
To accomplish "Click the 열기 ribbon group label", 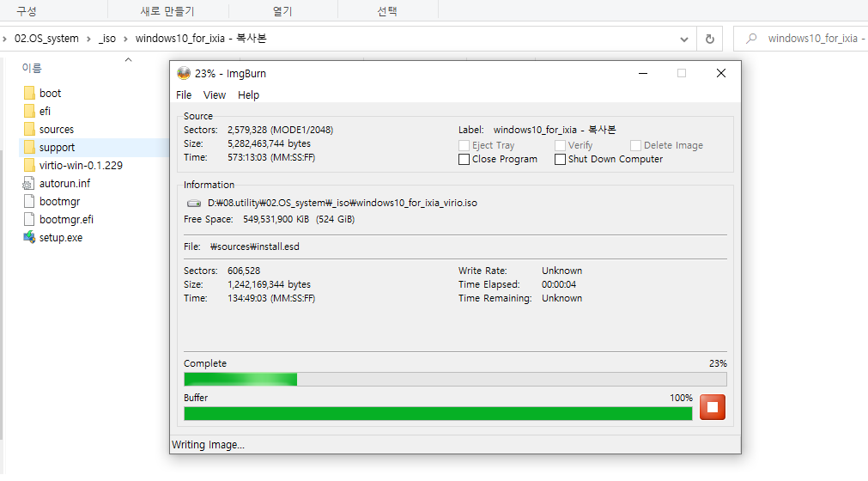I will (282, 11).
